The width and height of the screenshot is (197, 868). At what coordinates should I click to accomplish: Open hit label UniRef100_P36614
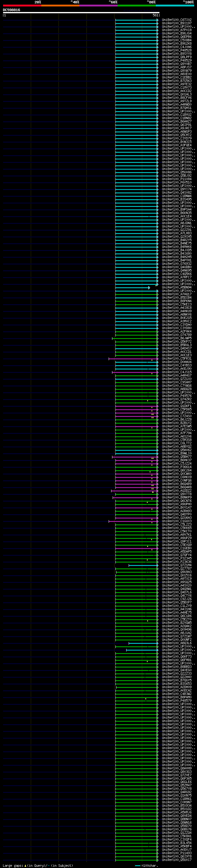point(176,467)
